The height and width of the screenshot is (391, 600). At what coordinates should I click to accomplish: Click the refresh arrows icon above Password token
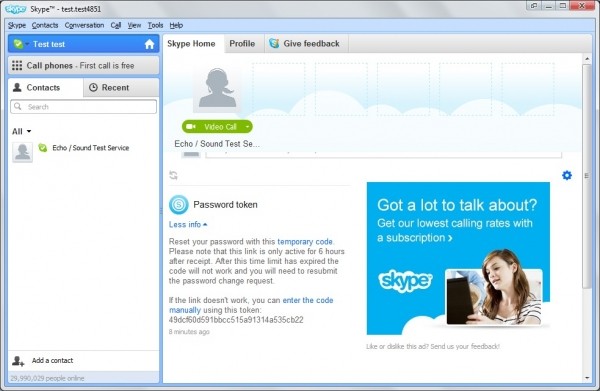(x=173, y=175)
